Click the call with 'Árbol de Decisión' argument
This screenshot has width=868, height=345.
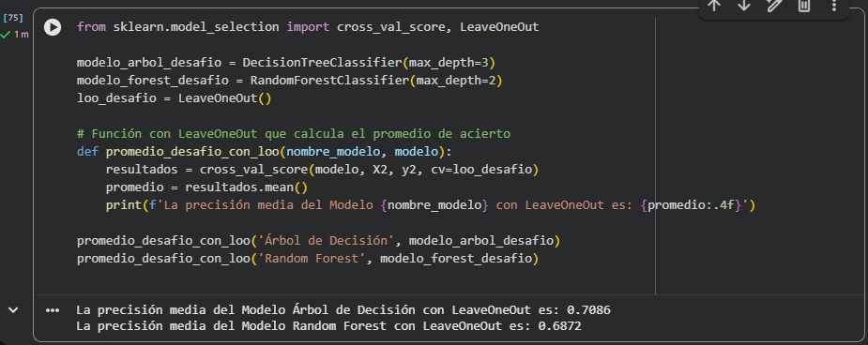[x=319, y=241]
